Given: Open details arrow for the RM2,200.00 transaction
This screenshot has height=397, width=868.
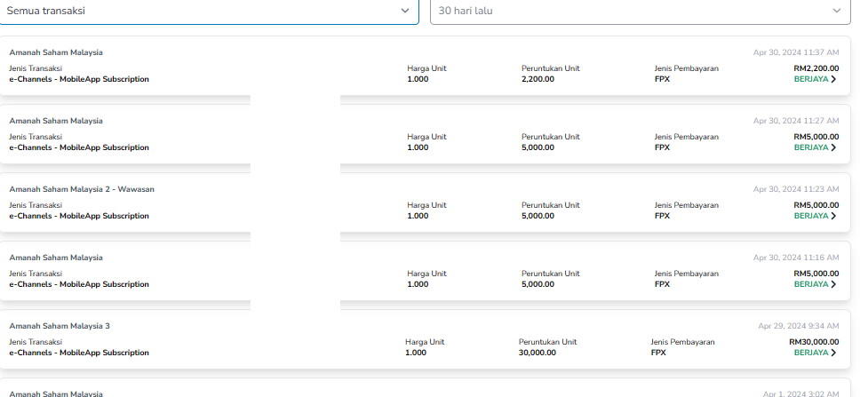Looking at the screenshot, I should point(833,79).
